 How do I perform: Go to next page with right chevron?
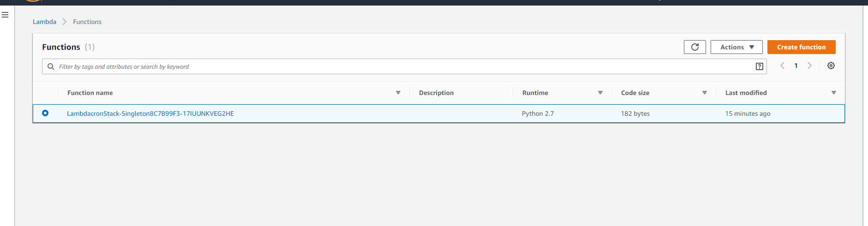coord(809,66)
